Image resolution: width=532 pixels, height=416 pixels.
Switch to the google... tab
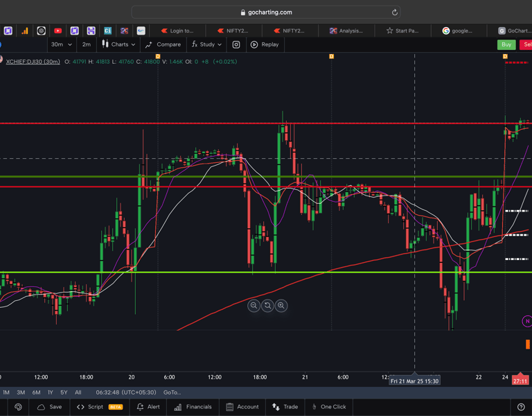(458, 31)
